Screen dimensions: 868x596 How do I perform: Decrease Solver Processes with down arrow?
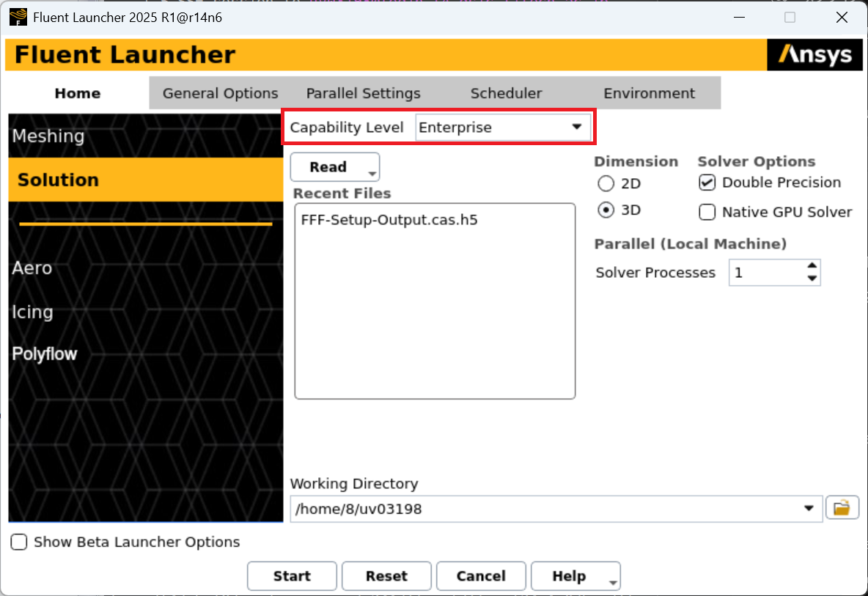coord(812,279)
